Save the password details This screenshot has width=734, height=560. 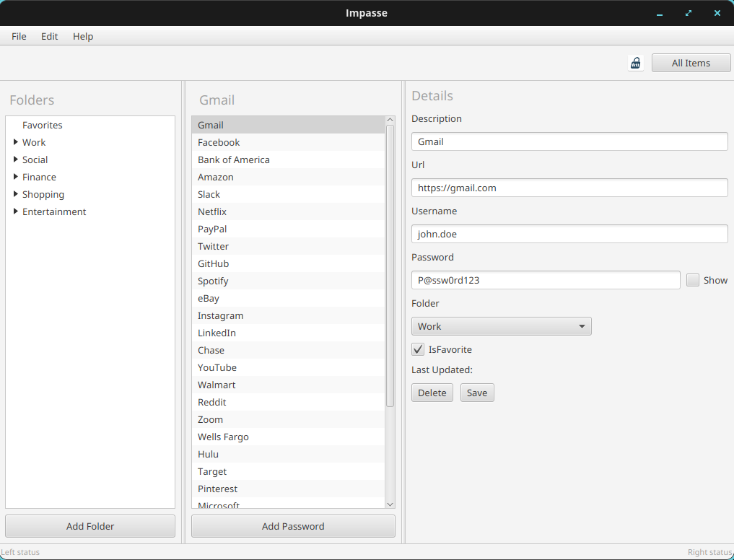coord(477,393)
